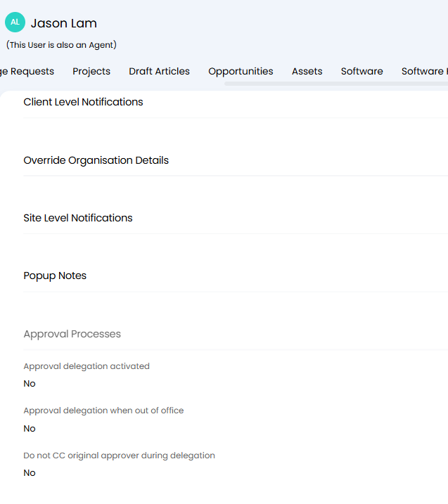This screenshot has height=504, width=448.
Task: Click the No value under Approval delegation activated
Action: (x=30, y=384)
